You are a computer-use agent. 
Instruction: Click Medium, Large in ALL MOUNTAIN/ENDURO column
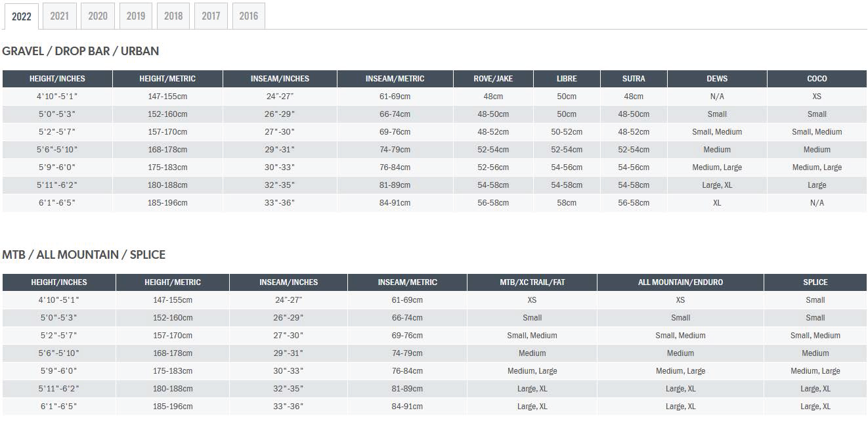[680, 371]
